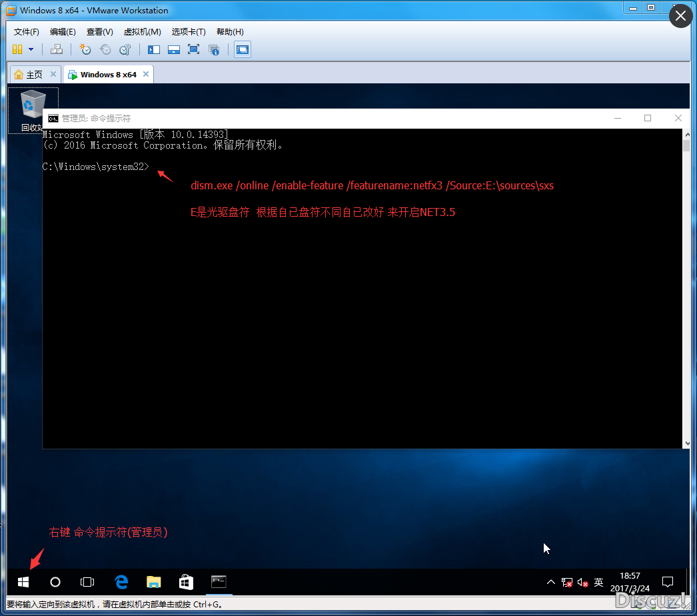
Task: Maximize the command prompt window
Action: point(648,118)
